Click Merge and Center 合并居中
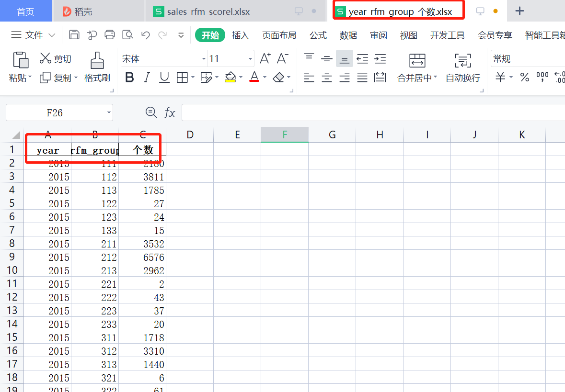565x392 pixels. click(417, 67)
